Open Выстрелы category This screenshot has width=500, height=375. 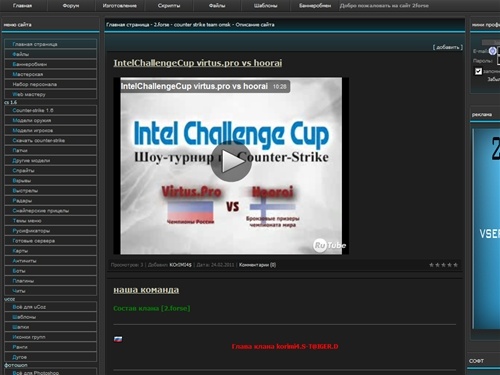51,190
